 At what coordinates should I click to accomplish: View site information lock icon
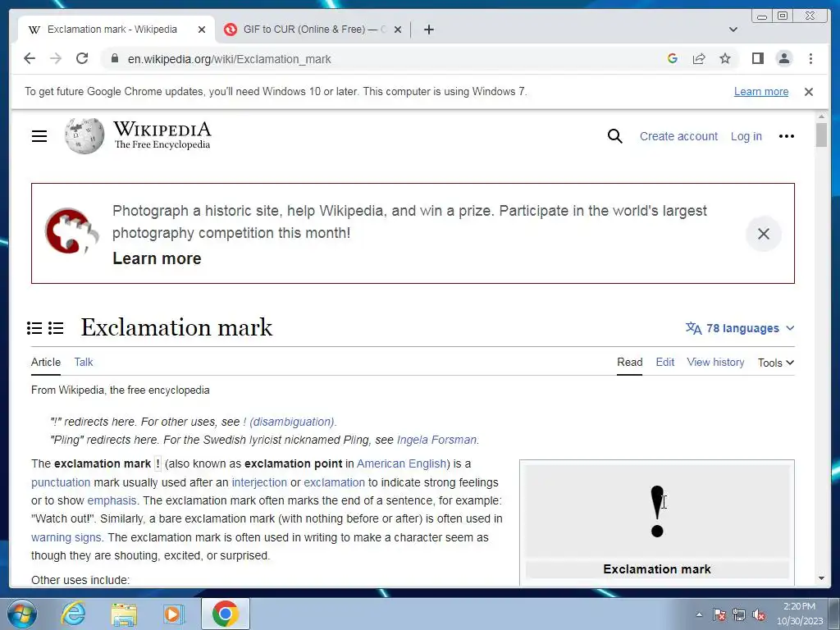point(114,58)
